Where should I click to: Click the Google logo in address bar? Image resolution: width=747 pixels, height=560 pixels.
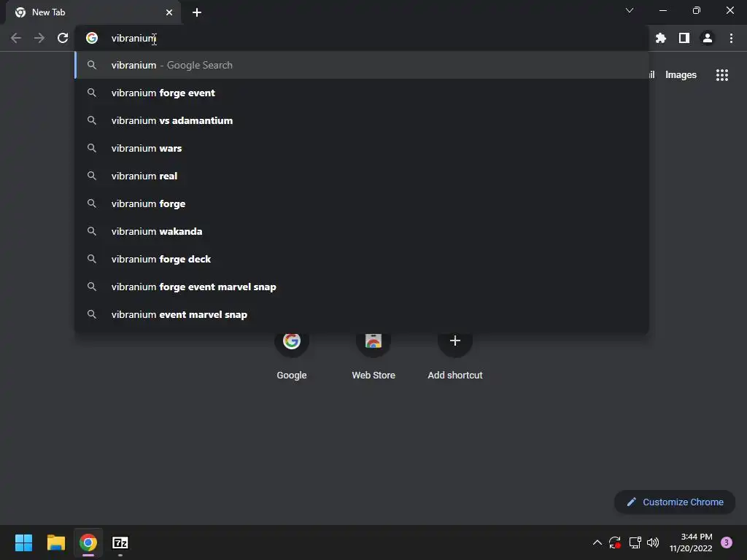point(92,38)
